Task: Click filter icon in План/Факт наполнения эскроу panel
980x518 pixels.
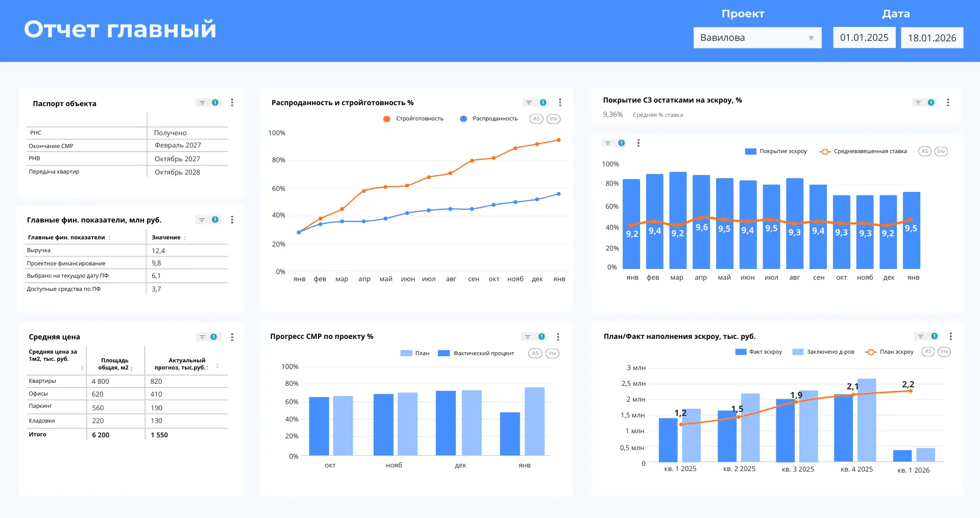Action: coord(921,336)
